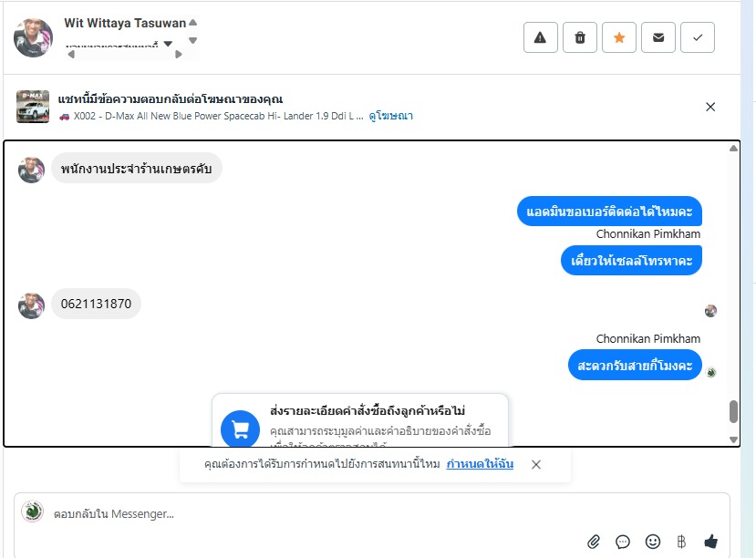Click the up arrow beside customer name
Image resolution: width=756 pixels, height=558 pixels.
(192, 22)
